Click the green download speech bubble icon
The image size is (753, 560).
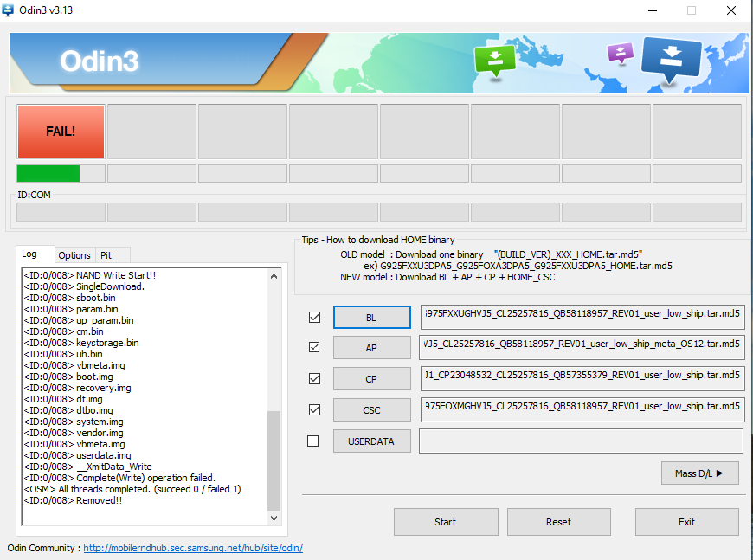coord(494,60)
